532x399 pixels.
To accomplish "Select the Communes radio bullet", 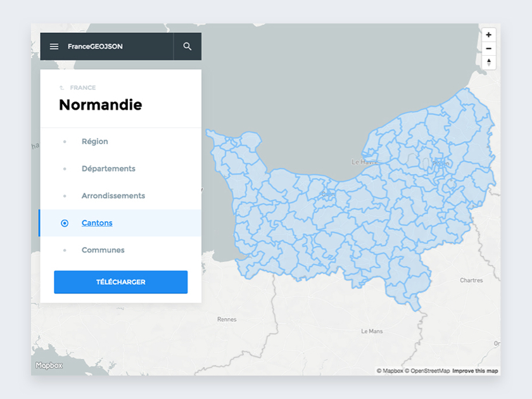I will click(x=65, y=250).
